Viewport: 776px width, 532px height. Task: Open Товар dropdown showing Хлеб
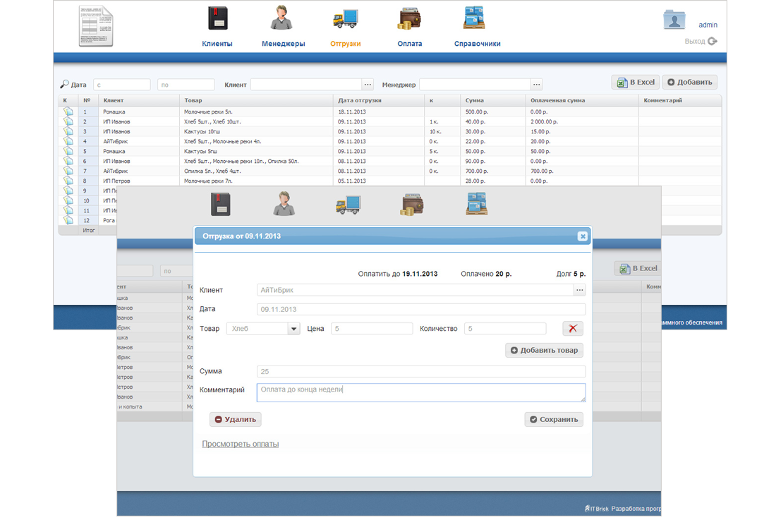[x=263, y=329]
